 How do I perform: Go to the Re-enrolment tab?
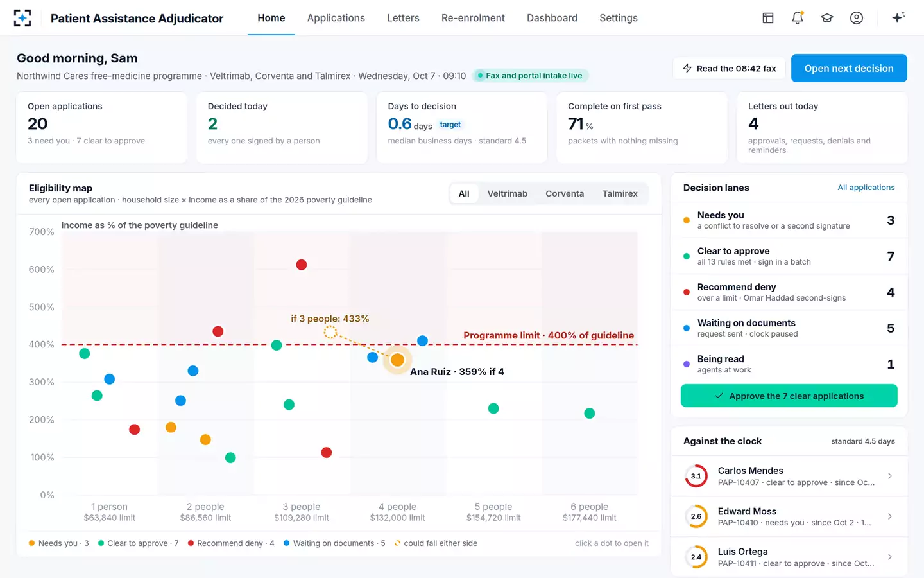click(473, 18)
